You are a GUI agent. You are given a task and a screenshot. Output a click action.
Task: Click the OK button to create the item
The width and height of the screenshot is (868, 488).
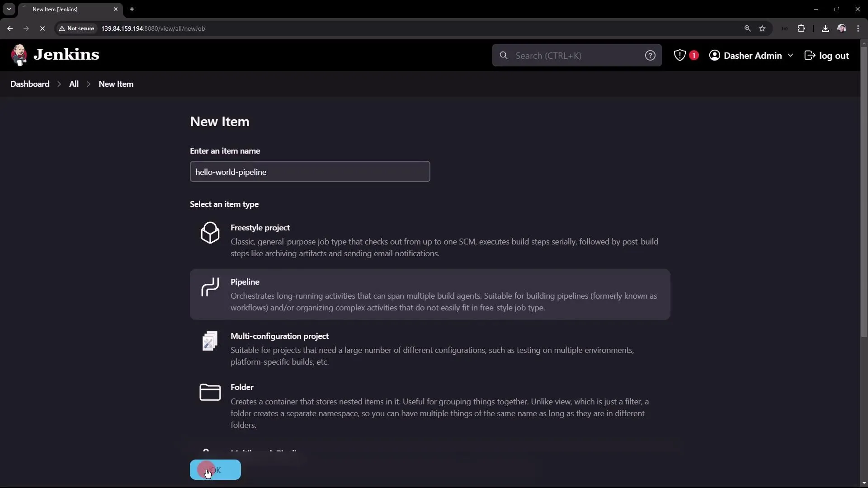(x=215, y=469)
